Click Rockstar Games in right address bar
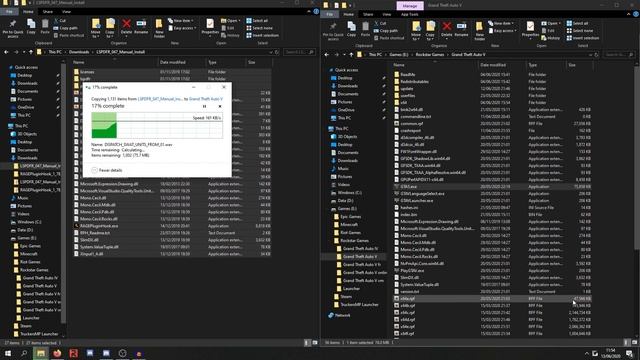Viewport: 640px width, 360px height. (430, 55)
